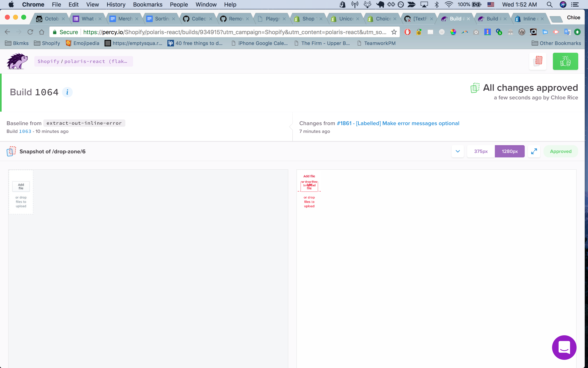The height and width of the screenshot is (368, 588).
Task: Open the Shopify bookmarks folder
Action: click(x=47, y=43)
